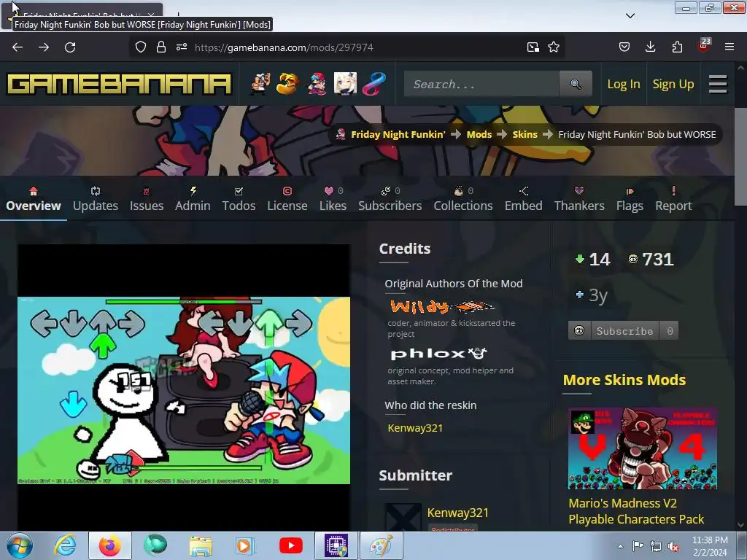Open Paint palette icon on taskbar

pyautogui.click(x=381, y=545)
